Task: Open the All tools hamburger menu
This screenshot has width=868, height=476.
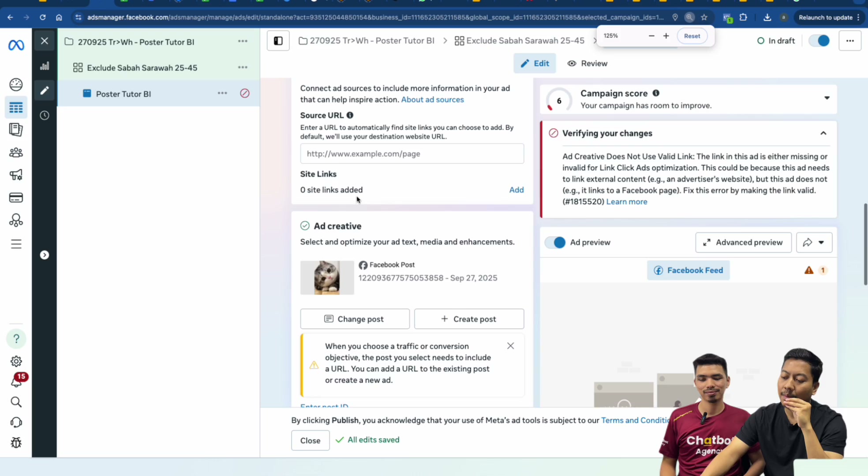Action: (16, 244)
